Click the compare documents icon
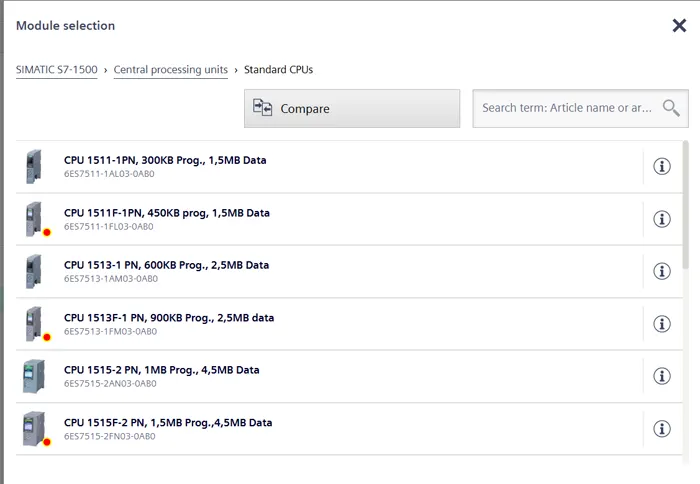 (x=262, y=108)
